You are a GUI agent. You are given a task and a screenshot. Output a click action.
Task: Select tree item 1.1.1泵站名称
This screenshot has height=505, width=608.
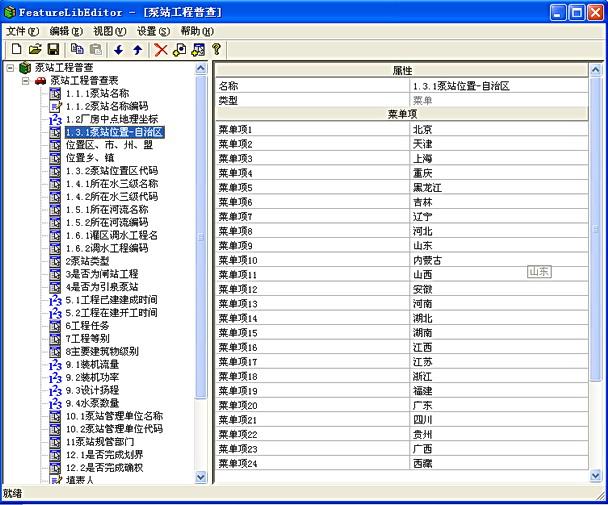click(97, 93)
